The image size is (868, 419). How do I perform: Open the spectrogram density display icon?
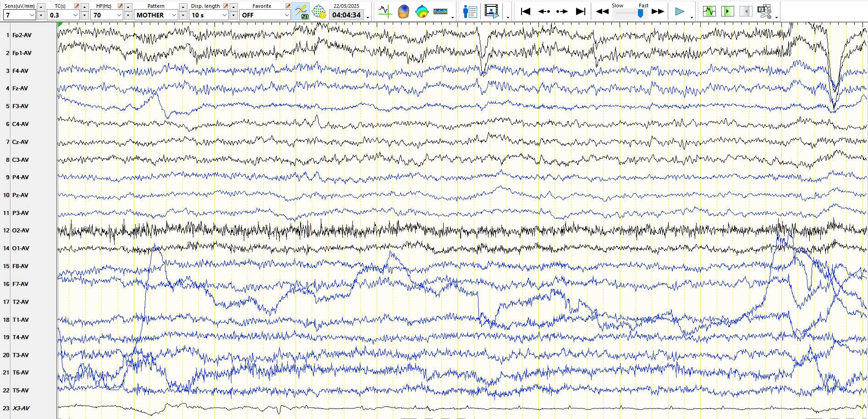pos(440,11)
